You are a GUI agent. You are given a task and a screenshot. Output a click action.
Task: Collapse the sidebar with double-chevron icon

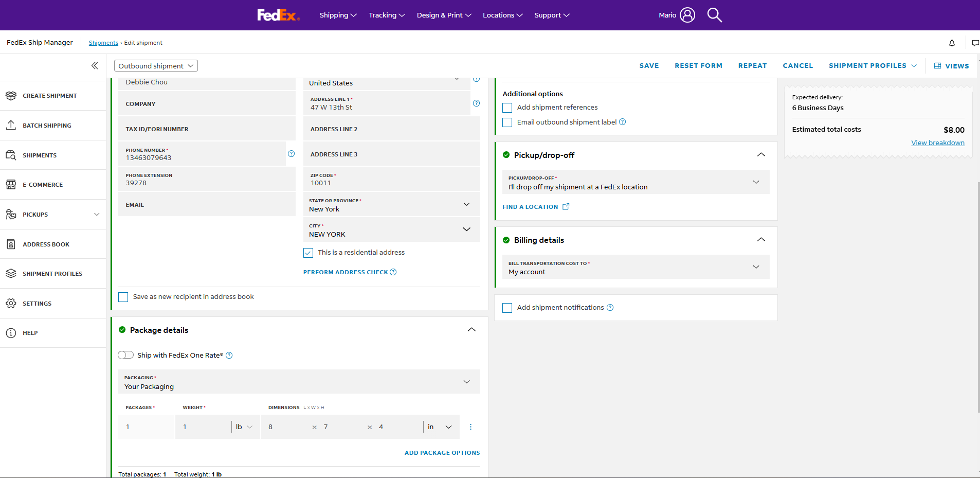click(x=95, y=65)
